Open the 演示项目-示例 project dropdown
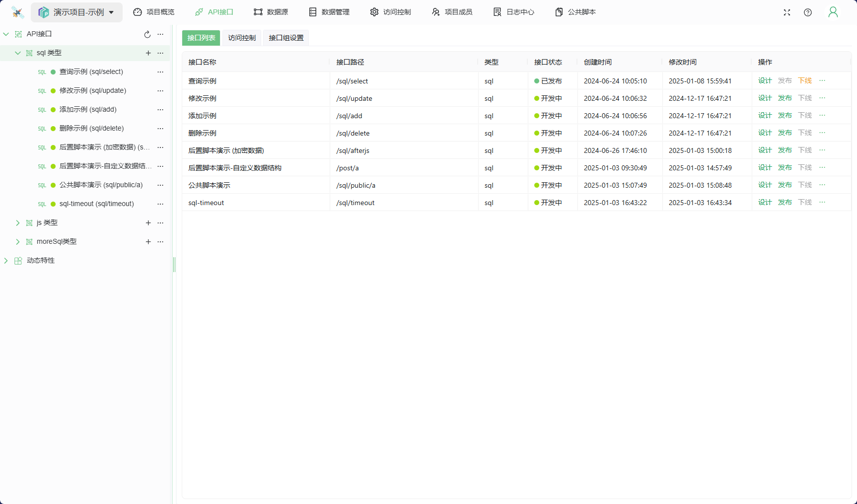This screenshot has width=857, height=504. point(77,12)
